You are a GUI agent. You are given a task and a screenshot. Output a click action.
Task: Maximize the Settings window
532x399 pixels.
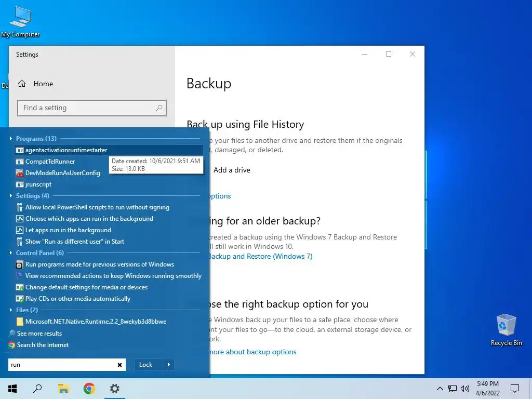(389, 54)
